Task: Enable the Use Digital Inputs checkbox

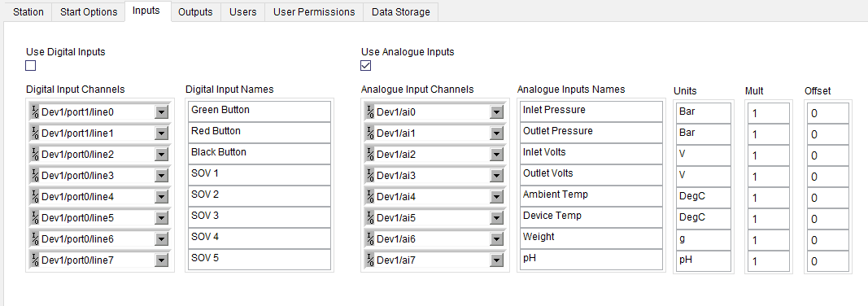Action: pos(30,66)
